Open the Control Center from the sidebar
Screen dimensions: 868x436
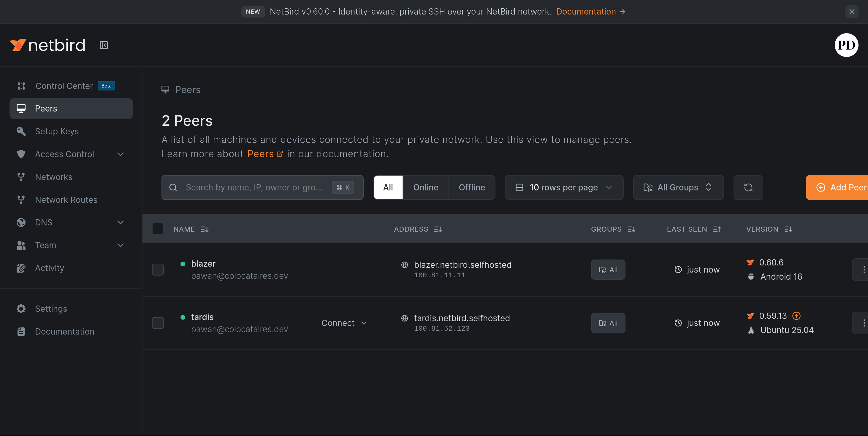point(64,86)
